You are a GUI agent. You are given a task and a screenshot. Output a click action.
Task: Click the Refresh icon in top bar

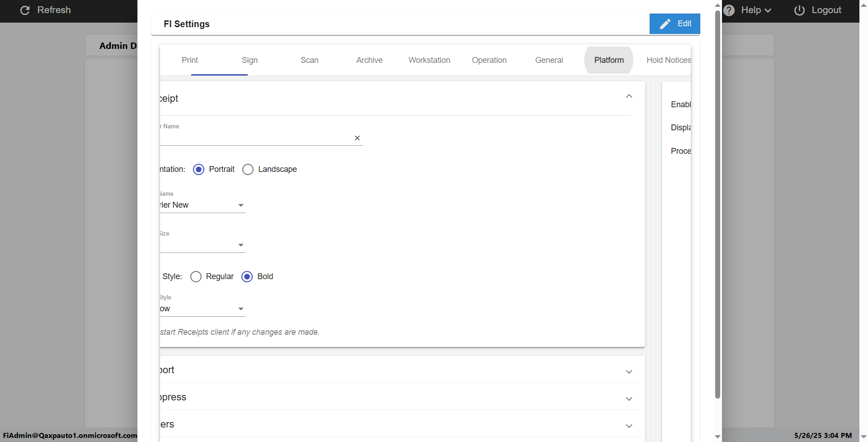tap(25, 10)
